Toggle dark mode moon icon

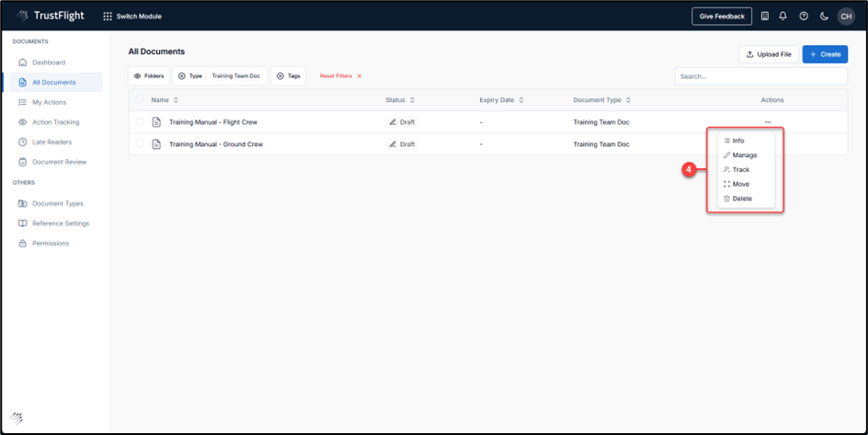[x=824, y=16]
